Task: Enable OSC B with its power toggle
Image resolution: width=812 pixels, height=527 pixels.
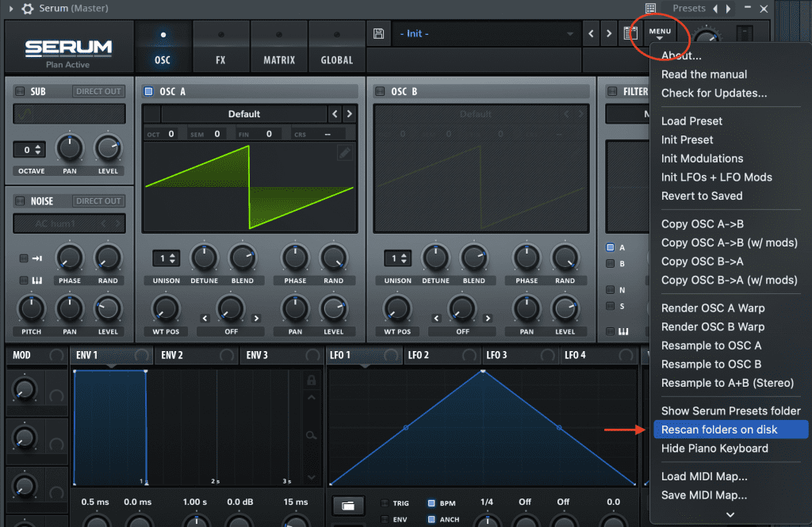Action: click(380, 91)
